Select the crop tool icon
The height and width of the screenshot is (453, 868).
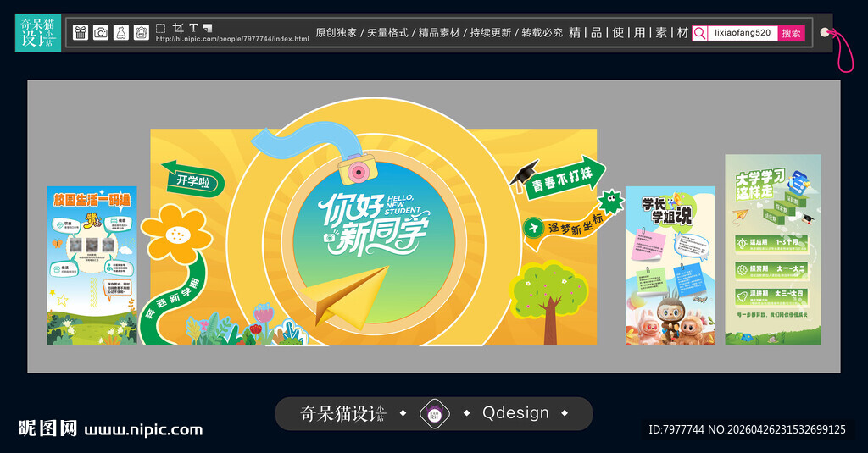(x=178, y=28)
